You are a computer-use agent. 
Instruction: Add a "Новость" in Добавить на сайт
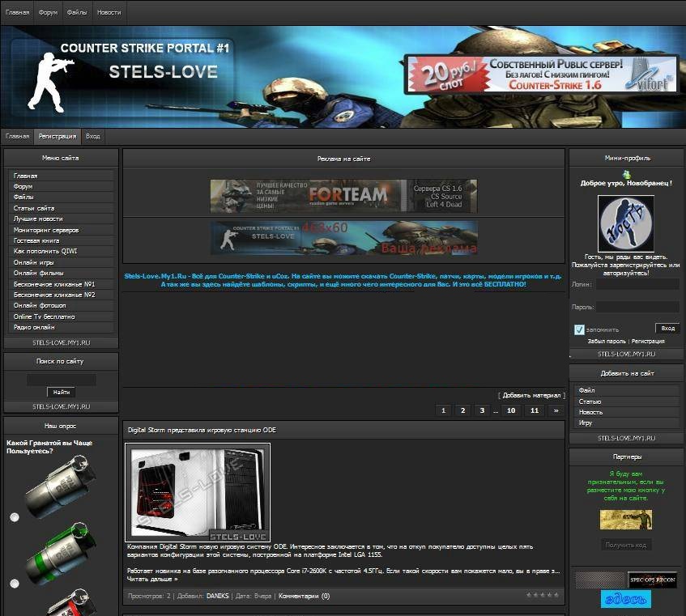click(x=627, y=412)
